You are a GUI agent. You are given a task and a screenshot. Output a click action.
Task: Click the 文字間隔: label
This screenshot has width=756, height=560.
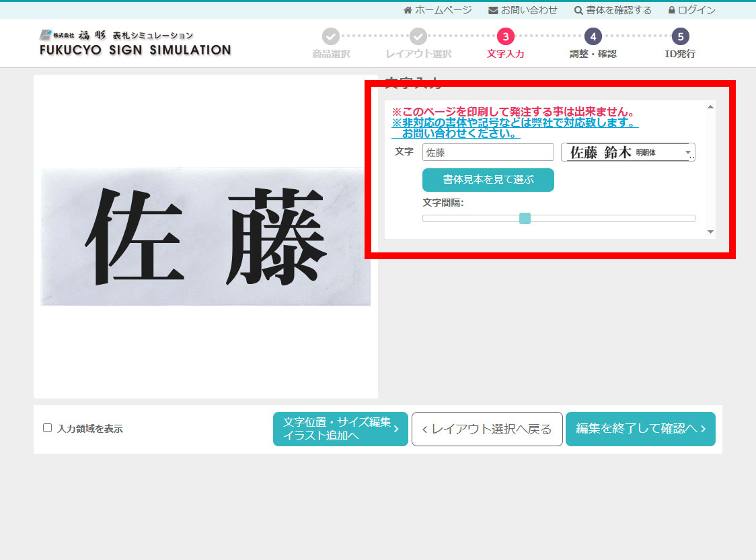[443, 203]
